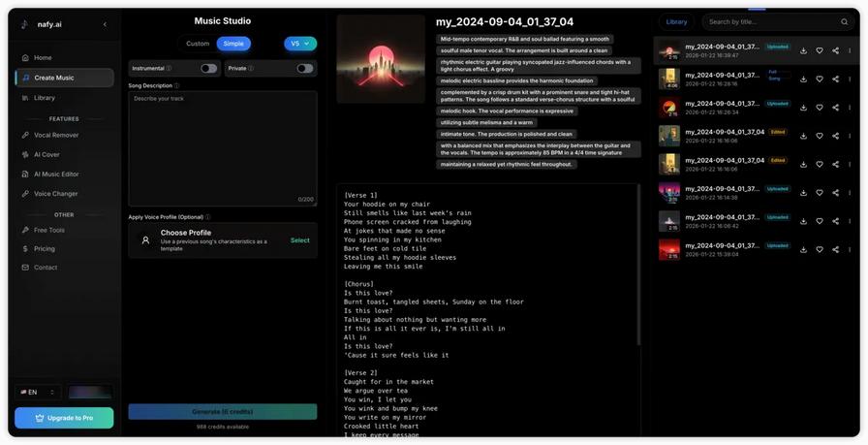This screenshot has height=445, width=868.
Task: Download the song dated 15:38:04
Action: pyautogui.click(x=803, y=249)
